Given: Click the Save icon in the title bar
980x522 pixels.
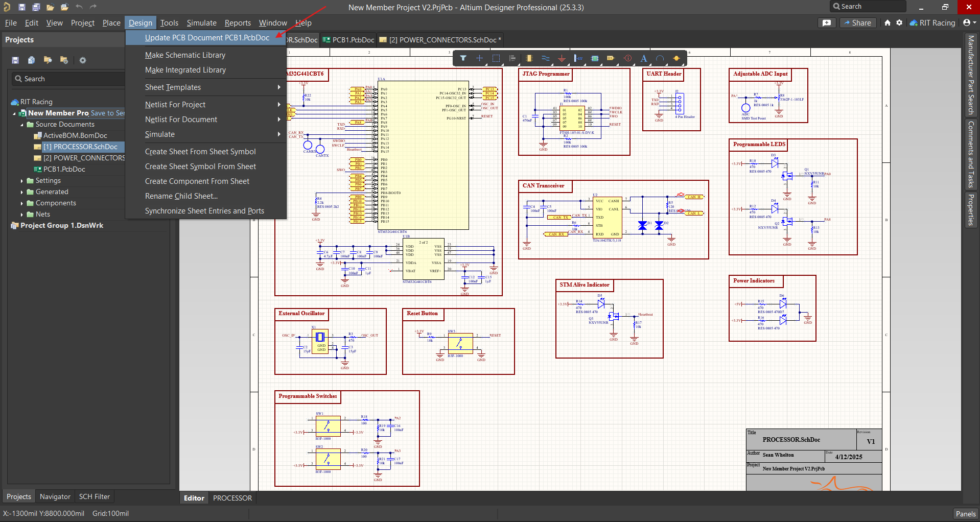Looking at the screenshot, I should (21, 7).
